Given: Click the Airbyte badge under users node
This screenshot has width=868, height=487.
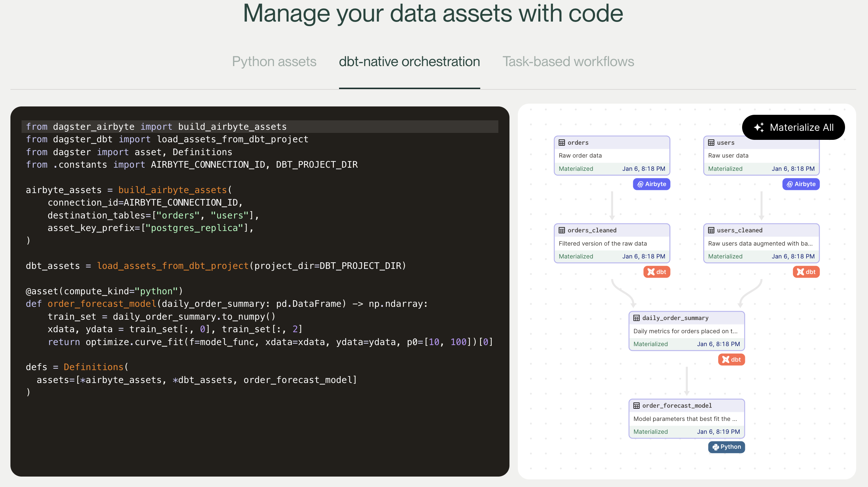Looking at the screenshot, I should pos(801,184).
